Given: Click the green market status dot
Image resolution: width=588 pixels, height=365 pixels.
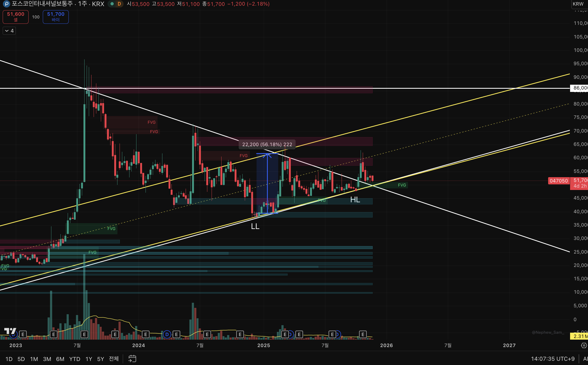Looking at the screenshot, I should (x=112, y=4).
